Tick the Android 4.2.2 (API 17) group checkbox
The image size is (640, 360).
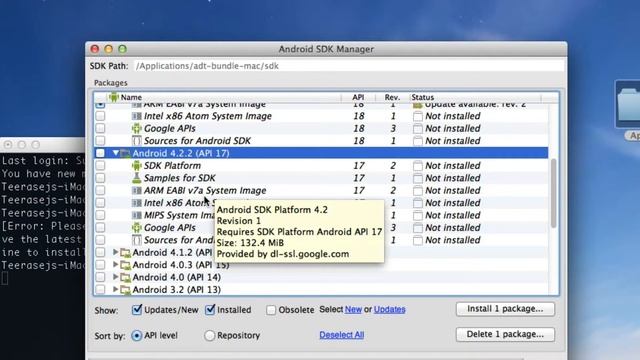coord(100,153)
